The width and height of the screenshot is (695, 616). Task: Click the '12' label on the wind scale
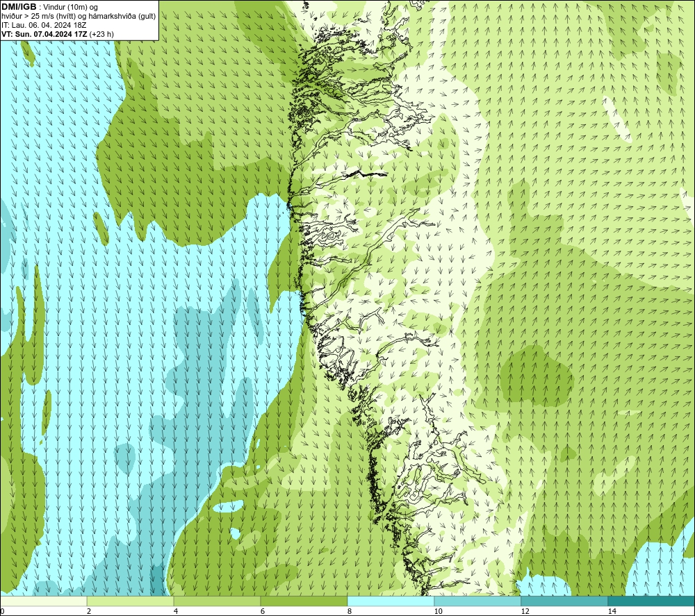(x=525, y=611)
